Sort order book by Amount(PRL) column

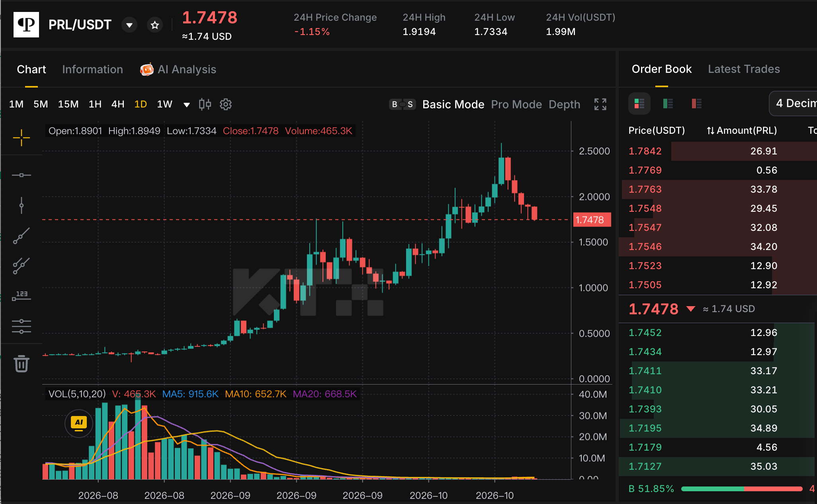coord(742,131)
